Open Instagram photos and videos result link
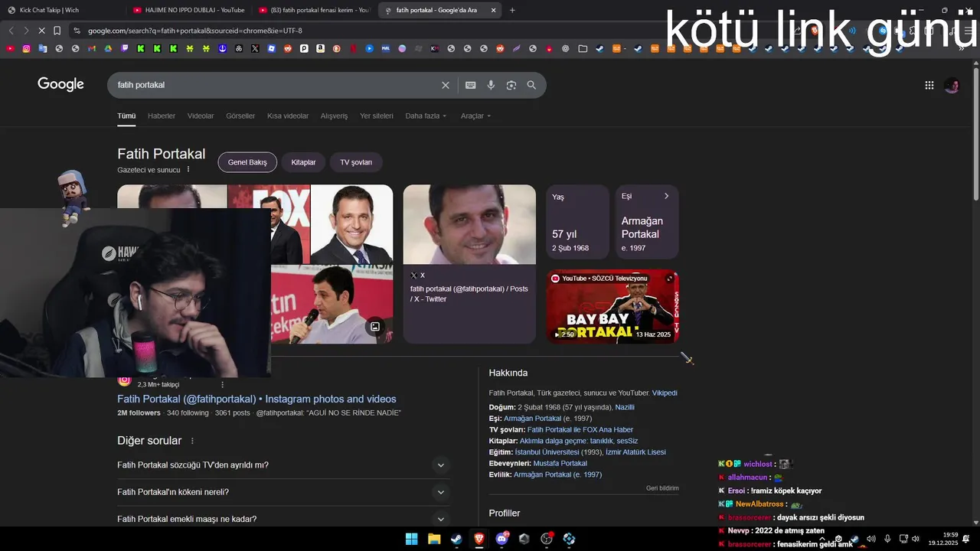 [x=256, y=399]
